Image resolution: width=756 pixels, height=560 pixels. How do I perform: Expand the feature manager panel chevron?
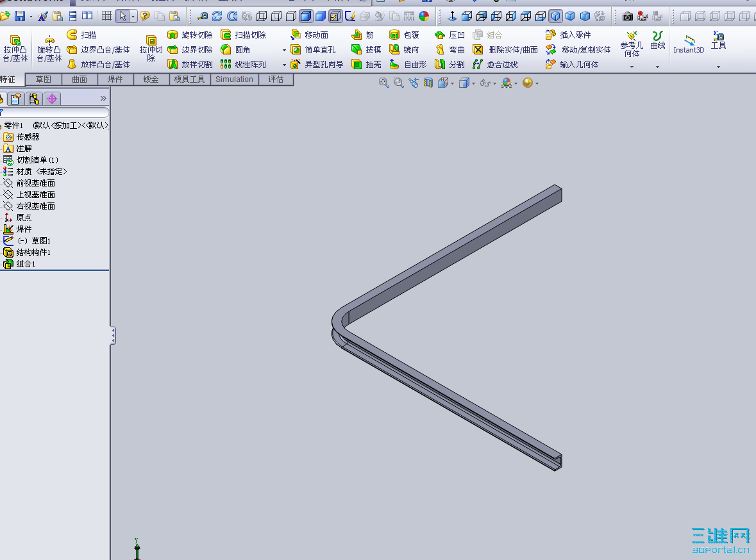click(x=103, y=98)
